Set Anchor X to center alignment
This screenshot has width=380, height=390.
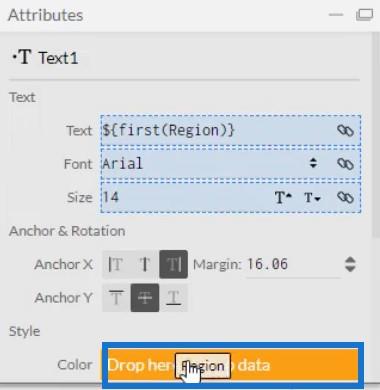(x=145, y=264)
